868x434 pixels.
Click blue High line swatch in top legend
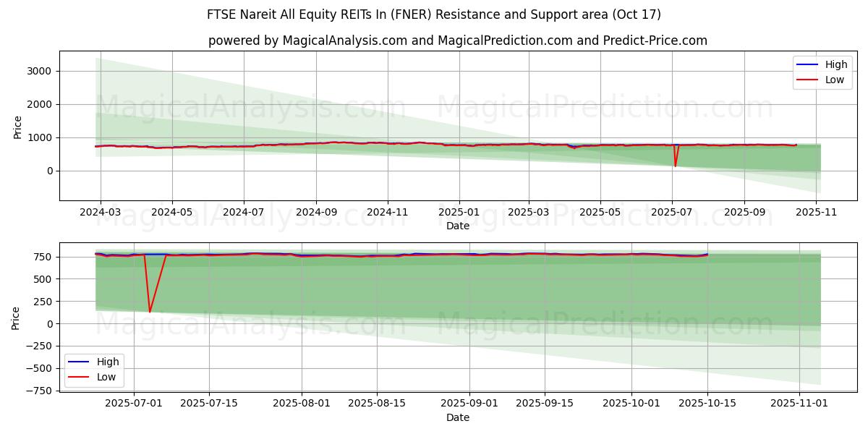(x=808, y=64)
